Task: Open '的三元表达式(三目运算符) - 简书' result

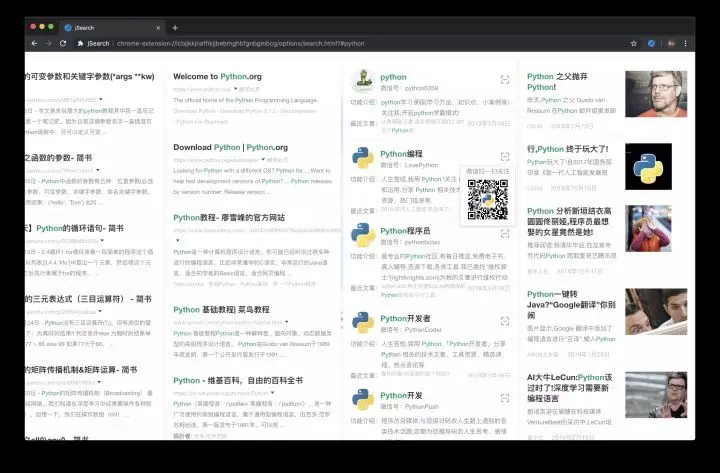Action: tap(88, 299)
